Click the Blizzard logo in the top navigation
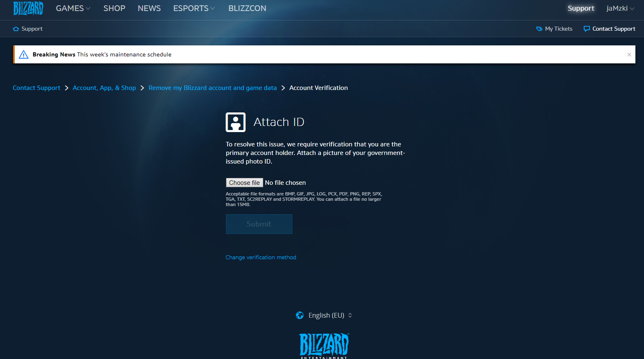The image size is (644, 359). coord(28,8)
